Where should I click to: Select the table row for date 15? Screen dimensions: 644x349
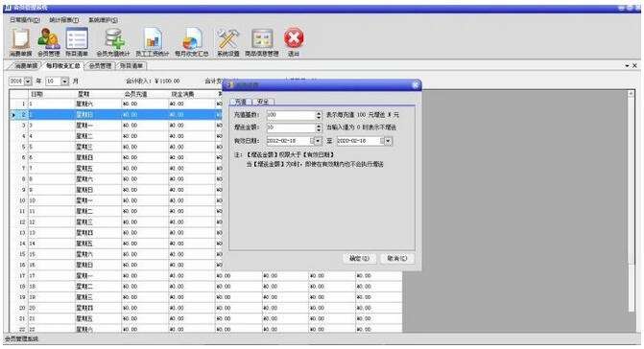116,254
